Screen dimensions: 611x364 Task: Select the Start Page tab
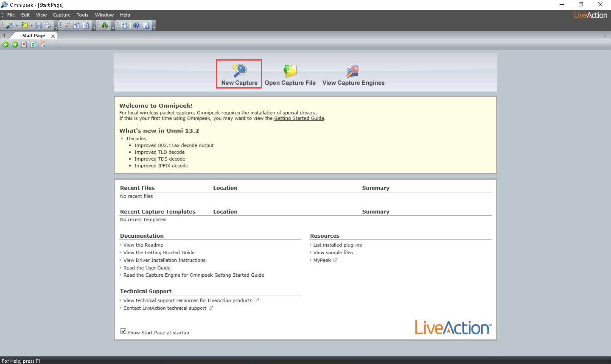point(34,36)
